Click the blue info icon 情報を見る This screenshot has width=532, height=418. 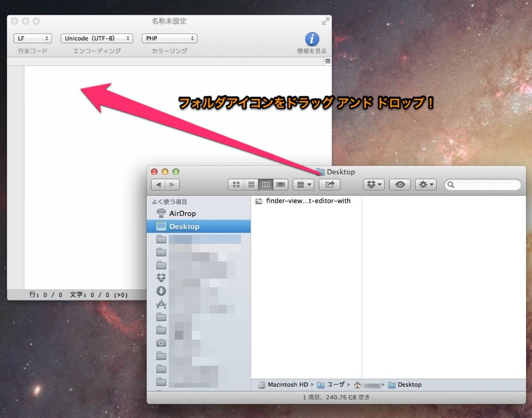(312, 39)
